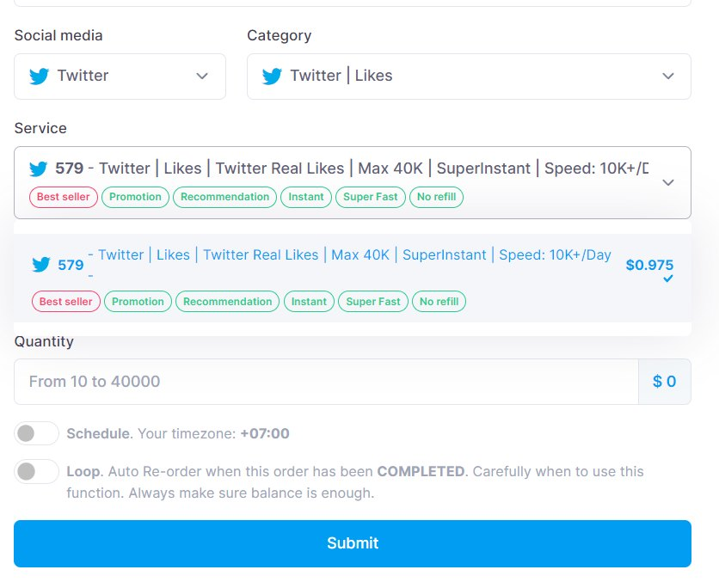Select service 579 option priced $0.975
Viewport: 719px width, 588px height.
coord(353,278)
